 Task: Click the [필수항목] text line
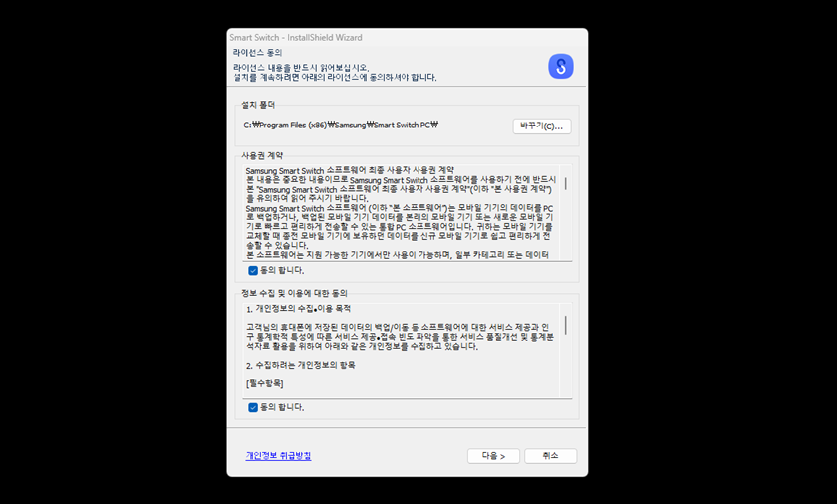tap(265, 384)
